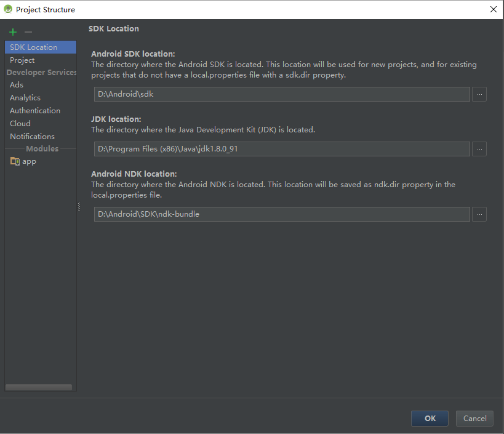
Task: Open the Authentication service settings
Action: click(35, 111)
